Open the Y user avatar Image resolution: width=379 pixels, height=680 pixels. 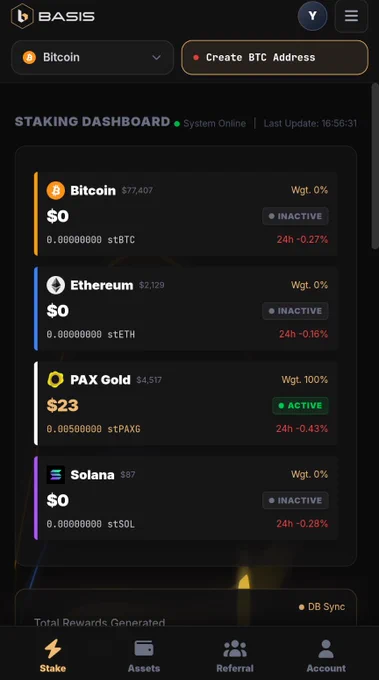(x=312, y=16)
